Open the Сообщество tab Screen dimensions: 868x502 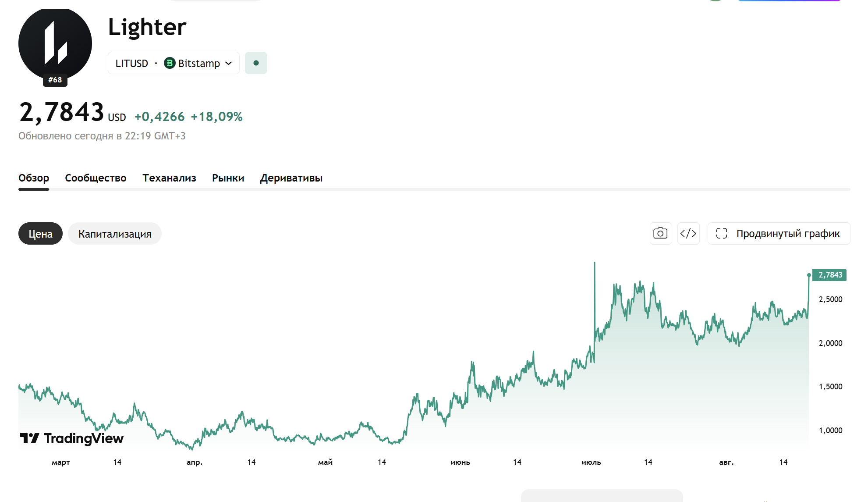96,178
